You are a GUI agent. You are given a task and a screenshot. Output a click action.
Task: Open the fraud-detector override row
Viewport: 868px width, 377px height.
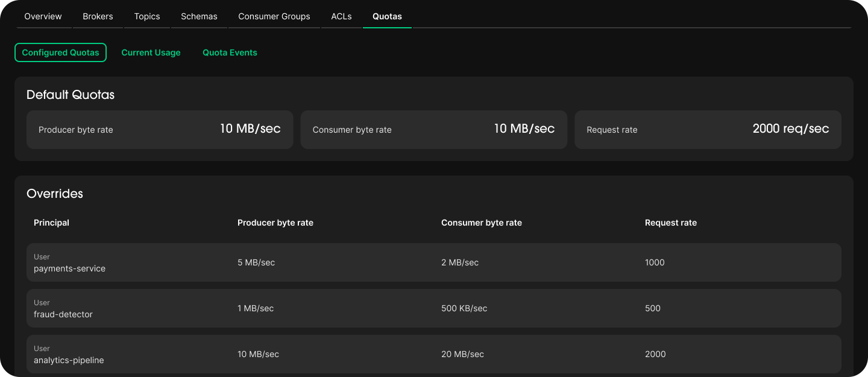pyautogui.click(x=433, y=308)
